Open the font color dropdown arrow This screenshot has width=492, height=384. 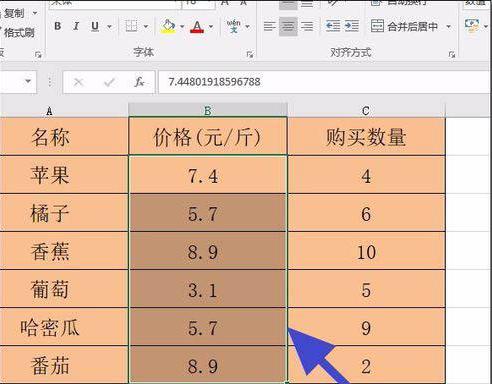pyautogui.click(x=211, y=26)
